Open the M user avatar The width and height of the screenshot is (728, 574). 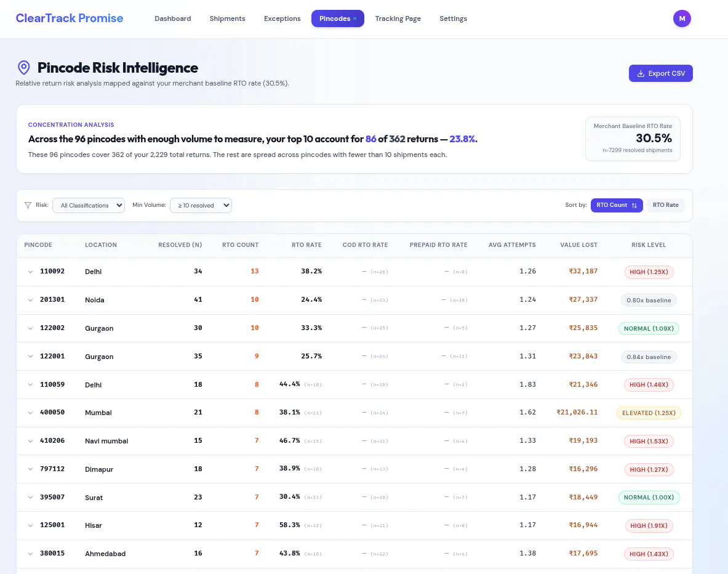tap(682, 18)
